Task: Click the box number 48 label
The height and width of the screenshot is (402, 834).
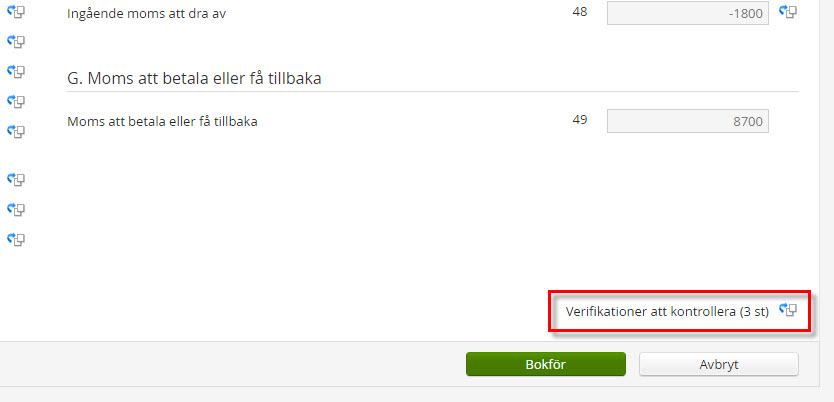Action: click(x=580, y=11)
